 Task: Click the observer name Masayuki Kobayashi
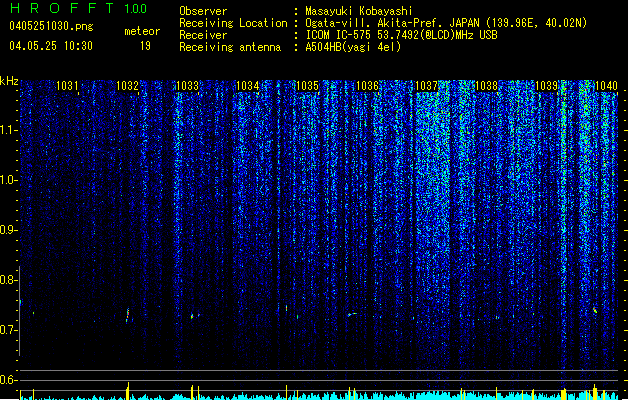point(359,11)
